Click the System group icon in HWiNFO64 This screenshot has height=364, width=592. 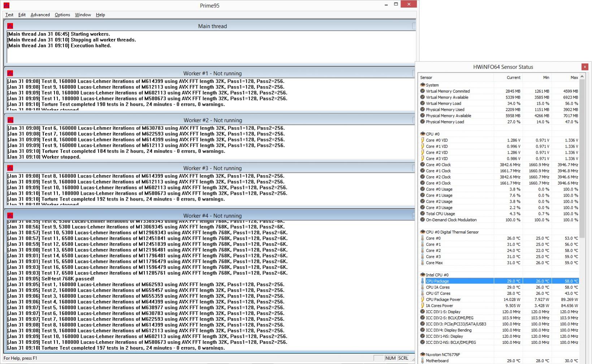point(423,85)
